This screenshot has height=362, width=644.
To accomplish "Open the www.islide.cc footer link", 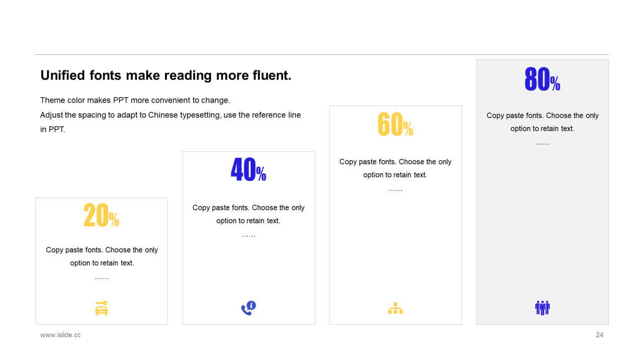I will (x=60, y=335).
